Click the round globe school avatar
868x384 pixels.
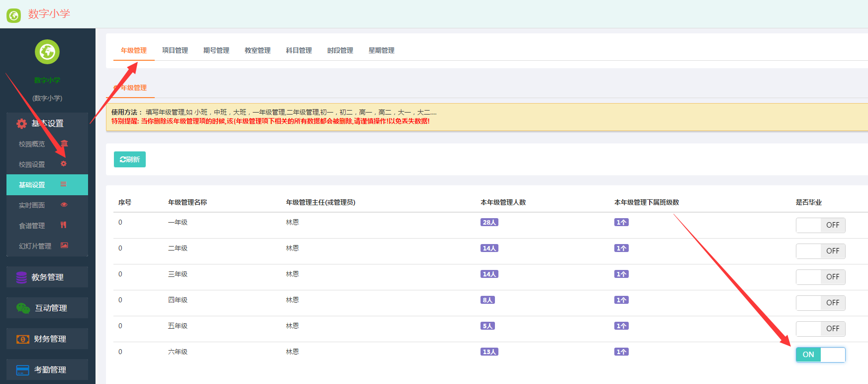pyautogui.click(x=47, y=52)
